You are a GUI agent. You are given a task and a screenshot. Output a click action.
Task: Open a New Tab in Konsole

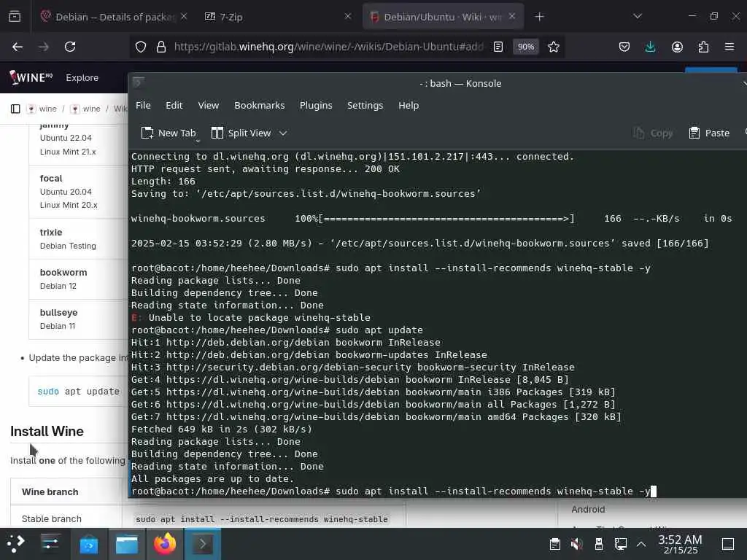coord(169,133)
